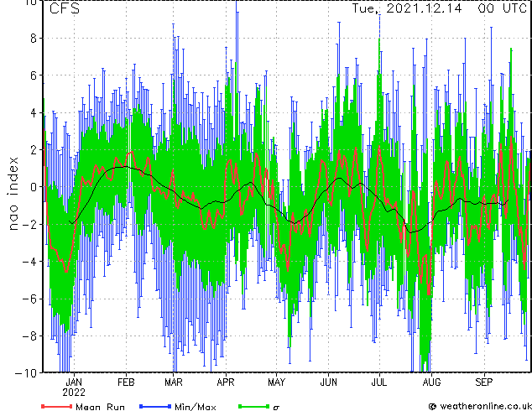Click the AUG month axis label

click(x=431, y=382)
